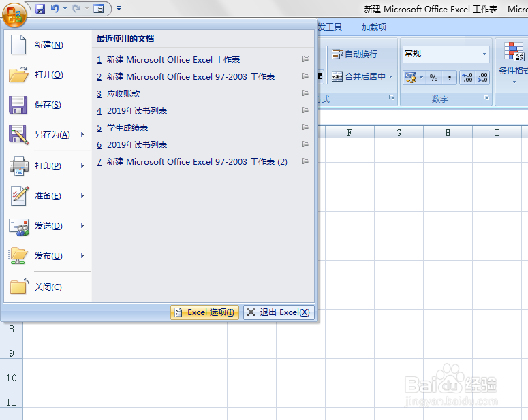
Task: Select column I header
Action: coord(497,133)
